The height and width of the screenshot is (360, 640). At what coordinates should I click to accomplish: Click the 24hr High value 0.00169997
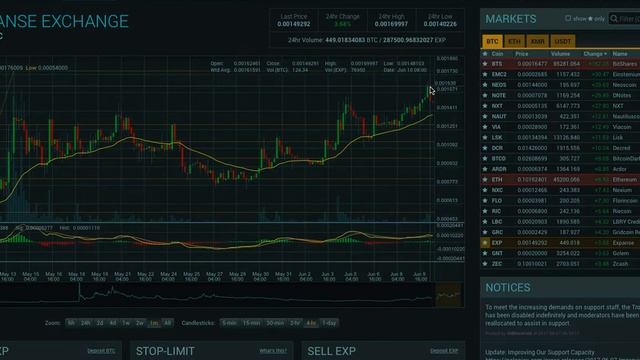391,24
